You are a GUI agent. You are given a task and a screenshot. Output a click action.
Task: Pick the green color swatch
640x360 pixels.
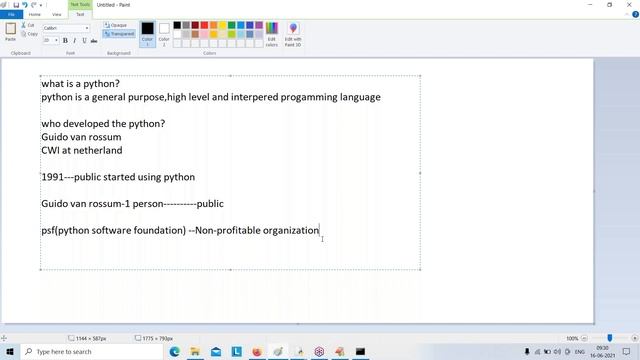click(x=231, y=25)
